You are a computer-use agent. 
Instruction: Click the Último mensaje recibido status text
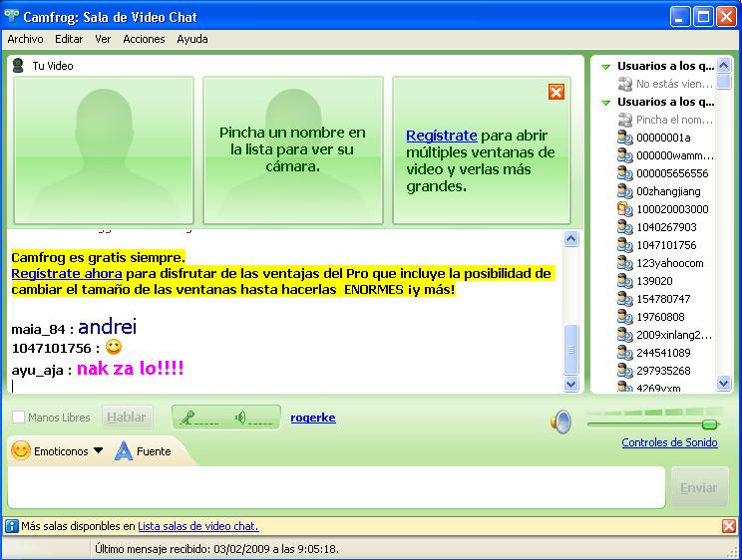click(x=216, y=549)
